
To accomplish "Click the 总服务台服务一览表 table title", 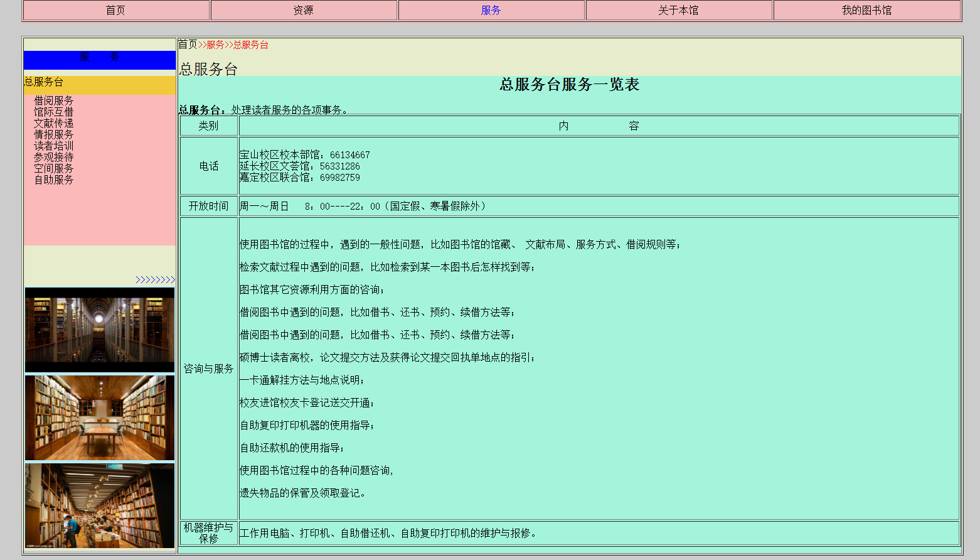I will [569, 85].
